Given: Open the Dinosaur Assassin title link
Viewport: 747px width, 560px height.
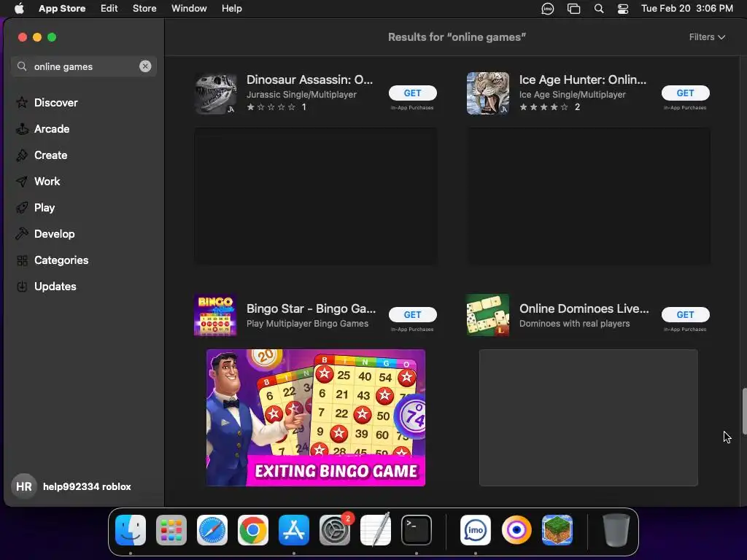Looking at the screenshot, I should point(309,79).
